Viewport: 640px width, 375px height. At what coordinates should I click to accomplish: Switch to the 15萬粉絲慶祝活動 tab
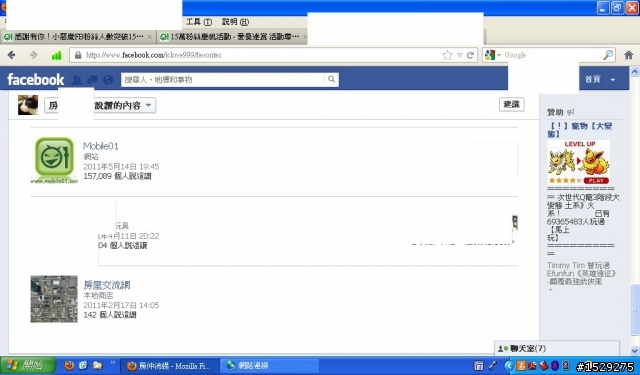pyautogui.click(x=233, y=37)
